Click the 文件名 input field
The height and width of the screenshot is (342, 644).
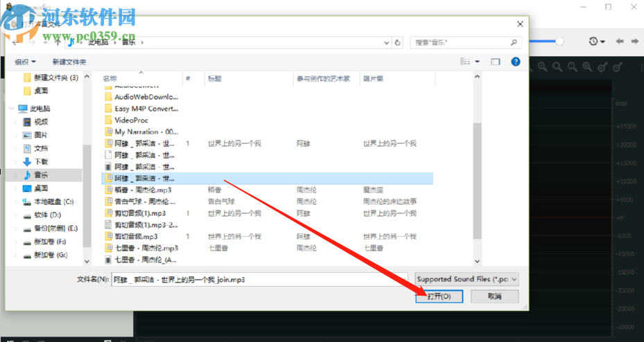coord(259,279)
